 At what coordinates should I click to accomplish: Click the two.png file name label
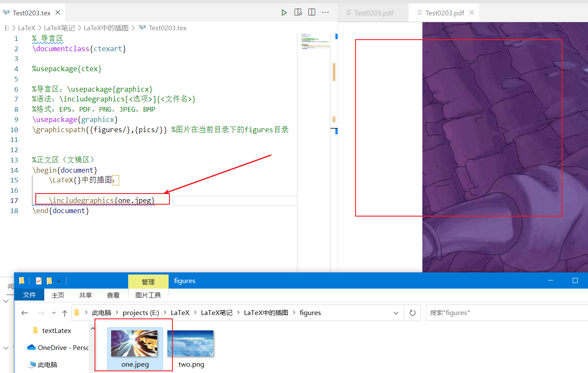[191, 364]
